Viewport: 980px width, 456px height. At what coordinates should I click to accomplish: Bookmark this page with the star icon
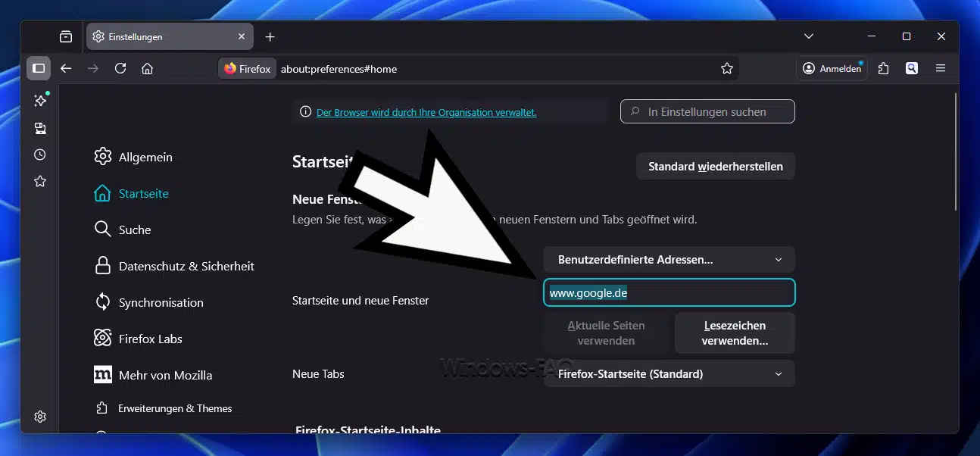[727, 68]
